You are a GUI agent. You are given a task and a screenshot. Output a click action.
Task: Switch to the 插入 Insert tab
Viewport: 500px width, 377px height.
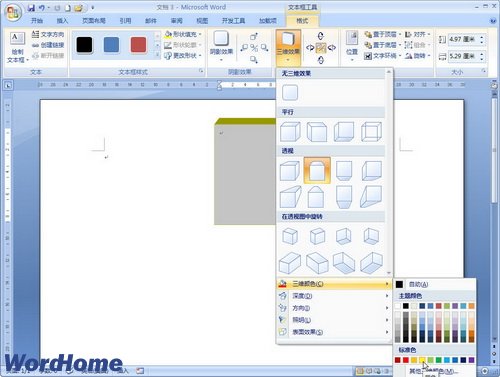[x=62, y=21]
